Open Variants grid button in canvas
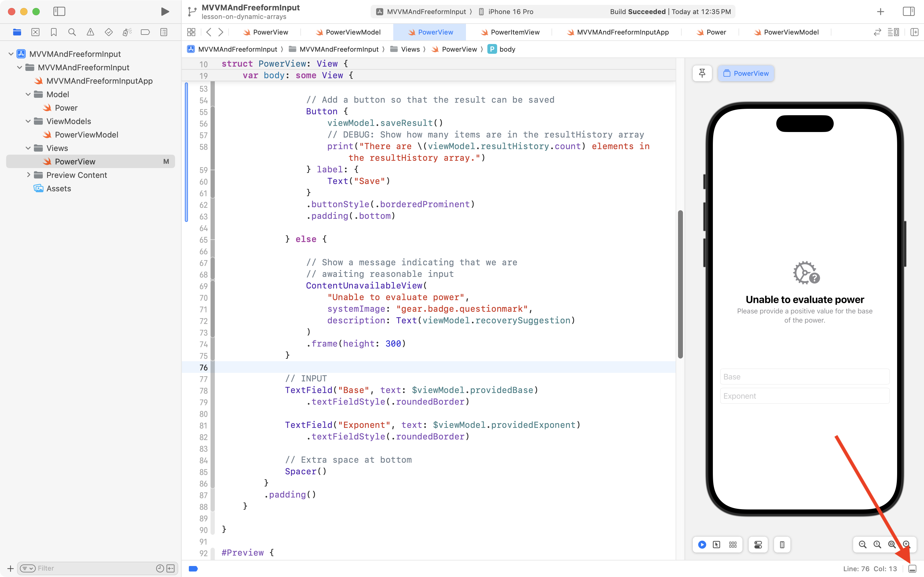Image resolution: width=924 pixels, height=577 pixels. pos(733,545)
